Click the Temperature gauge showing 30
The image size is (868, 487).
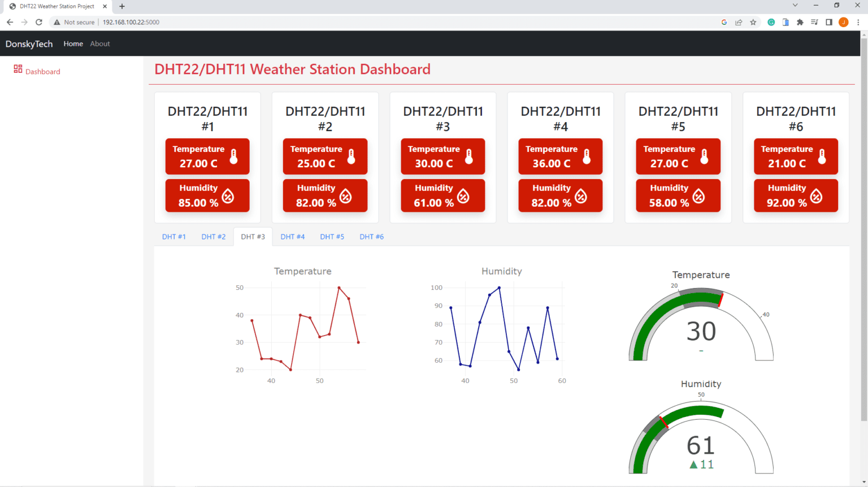click(x=701, y=328)
